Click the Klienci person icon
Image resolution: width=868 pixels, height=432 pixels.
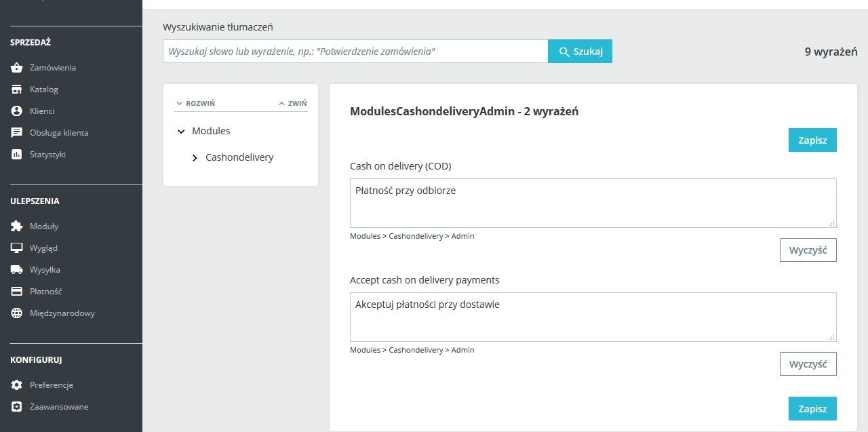(x=17, y=111)
